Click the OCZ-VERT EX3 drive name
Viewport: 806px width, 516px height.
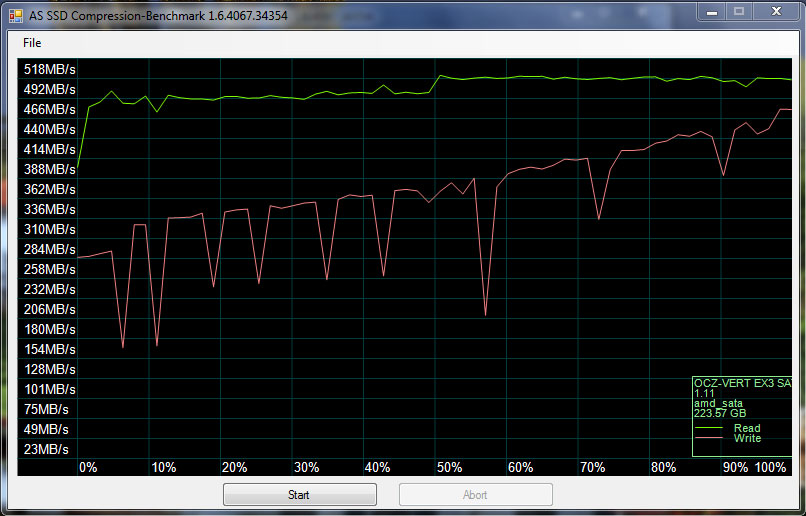pyautogui.click(x=742, y=383)
